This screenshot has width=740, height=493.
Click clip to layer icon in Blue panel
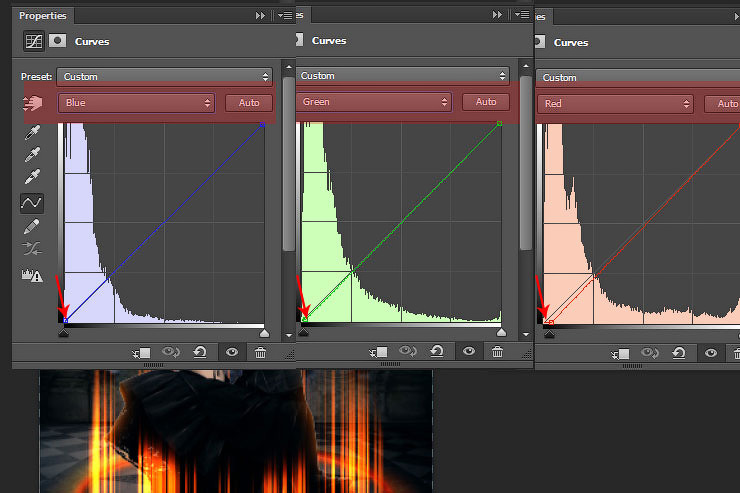click(x=141, y=352)
